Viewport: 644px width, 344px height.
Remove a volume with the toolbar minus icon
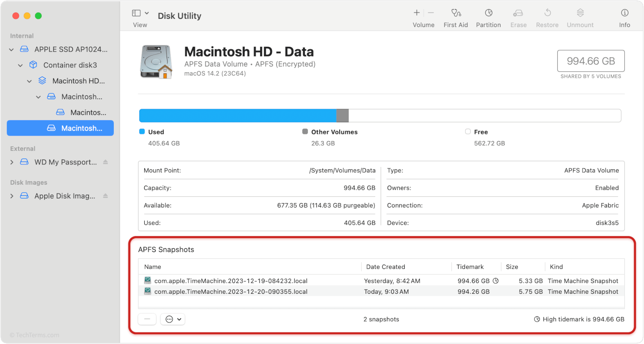click(431, 13)
